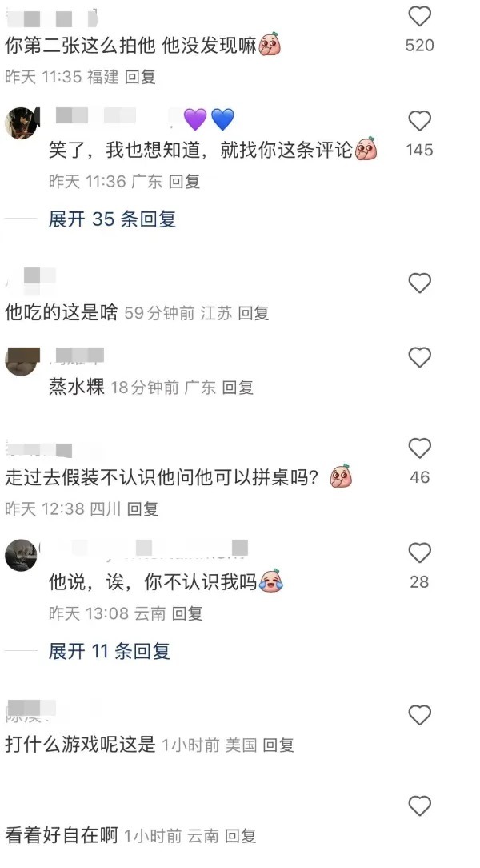Like the '蒸水粿' reply
The height and width of the screenshot is (868, 480).
pyautogui.click(x=419, y=358)
